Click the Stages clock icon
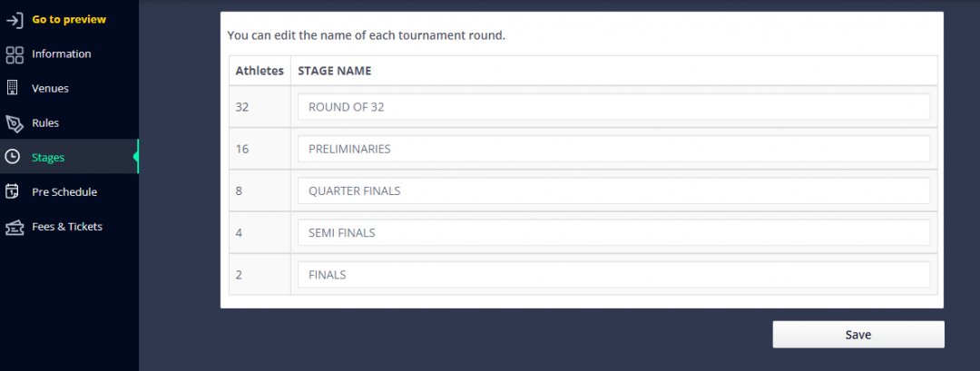The height and width of the screenshot is (371, 980). [x=12, y=158]
